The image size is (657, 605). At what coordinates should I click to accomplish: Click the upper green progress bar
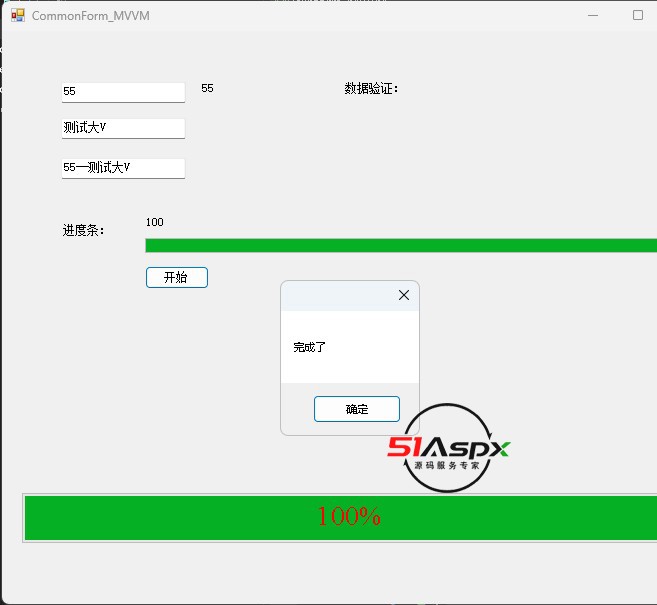point(401,246)
